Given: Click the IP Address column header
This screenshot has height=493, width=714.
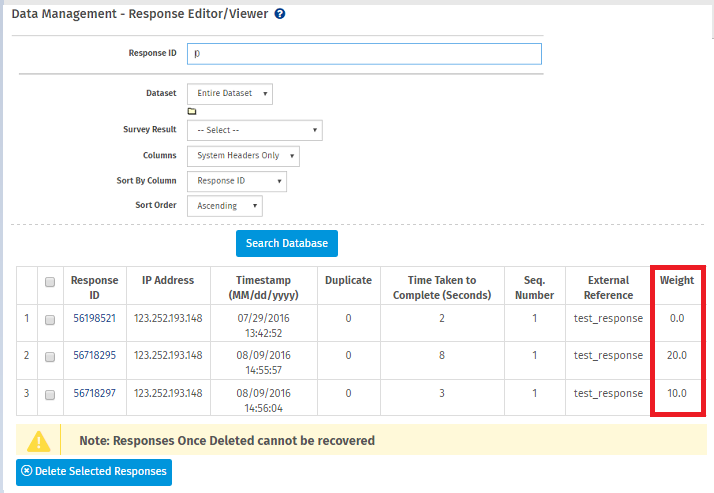Looking at the screenshot, I should (168, 281).
